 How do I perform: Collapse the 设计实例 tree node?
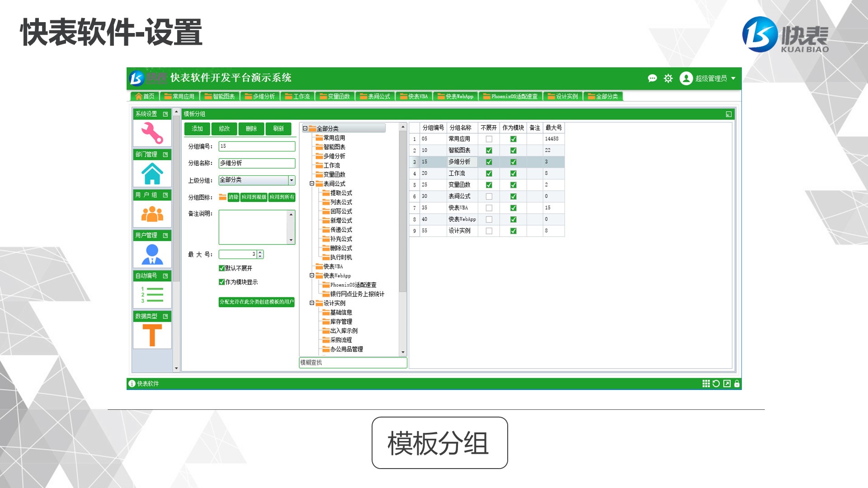(312, 303)
